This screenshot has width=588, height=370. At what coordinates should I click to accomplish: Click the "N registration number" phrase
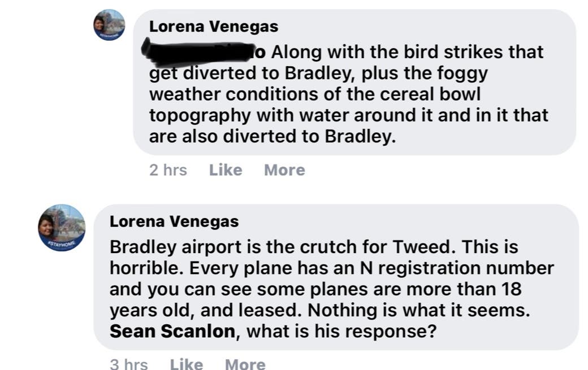tap(457, 268)
